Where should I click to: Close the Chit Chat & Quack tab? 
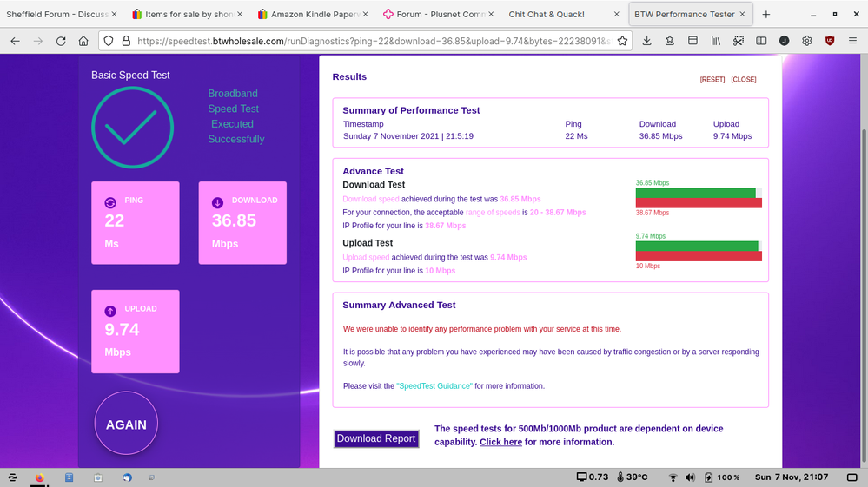[617, 15]
